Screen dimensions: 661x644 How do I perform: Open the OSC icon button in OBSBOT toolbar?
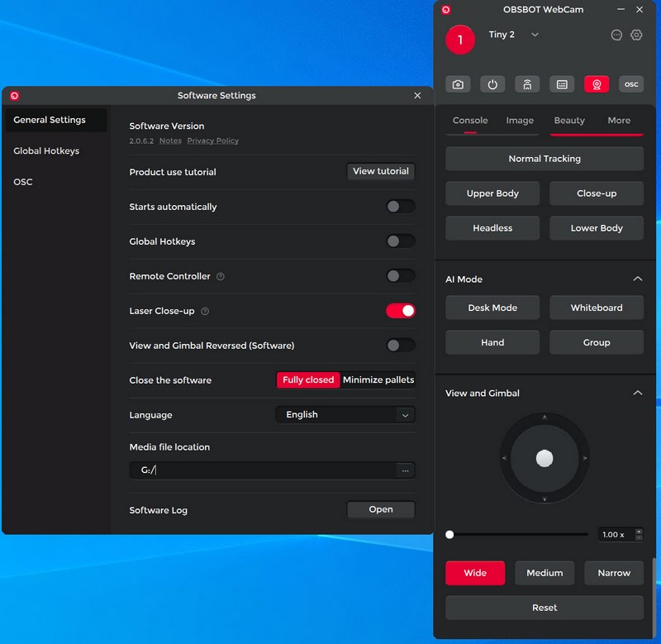tap(631, 84)
